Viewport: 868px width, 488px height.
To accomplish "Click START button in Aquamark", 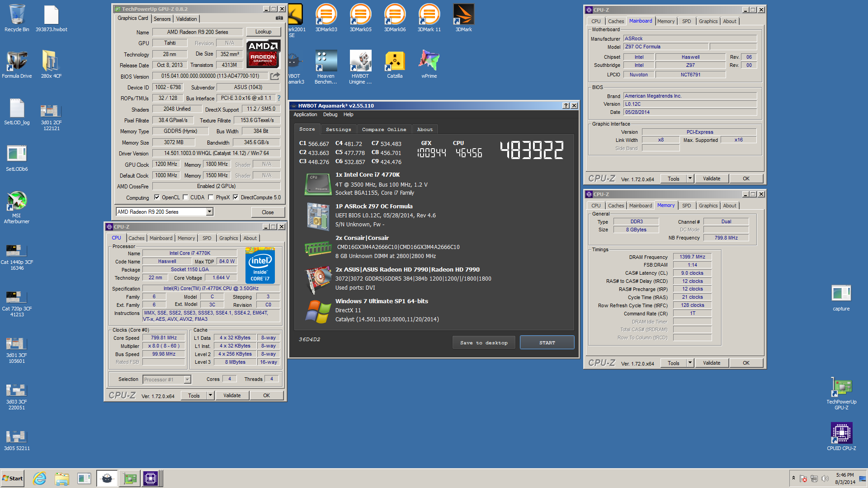I will tap(547, 343).
